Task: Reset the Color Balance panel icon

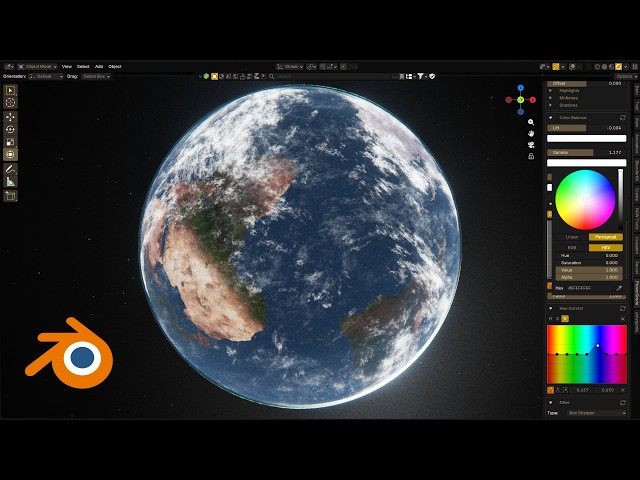Action: [x=622, y=118]
